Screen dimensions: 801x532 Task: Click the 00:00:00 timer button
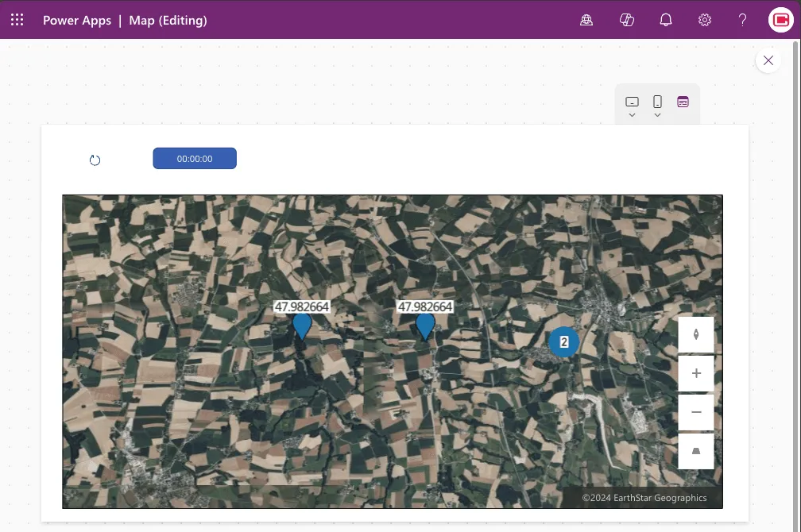pos(195,159)
